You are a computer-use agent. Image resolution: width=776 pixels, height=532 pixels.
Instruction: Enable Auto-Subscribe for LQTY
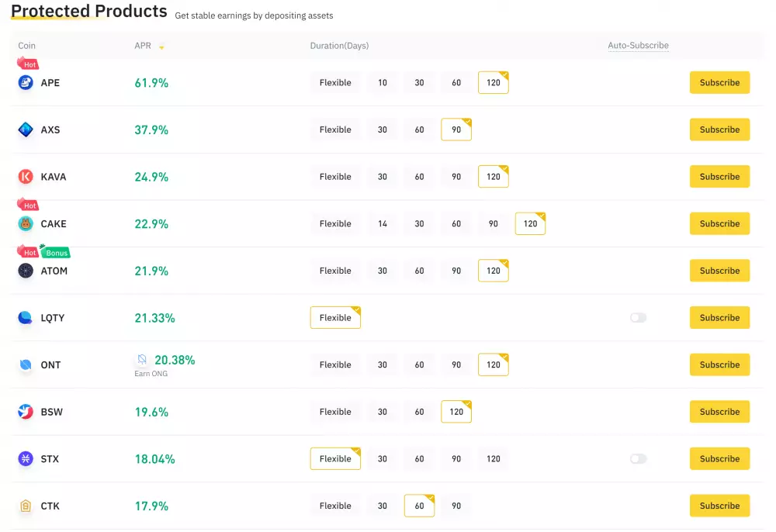point(638,317)
